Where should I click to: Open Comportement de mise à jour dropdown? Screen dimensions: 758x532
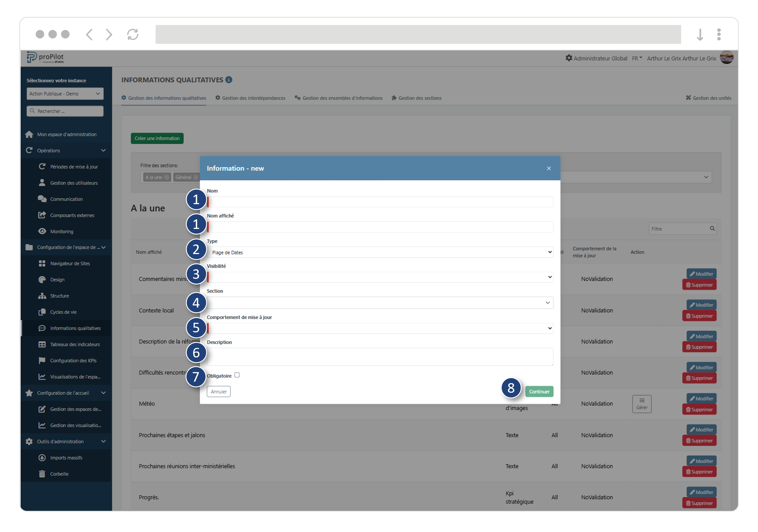coord(380,328)
